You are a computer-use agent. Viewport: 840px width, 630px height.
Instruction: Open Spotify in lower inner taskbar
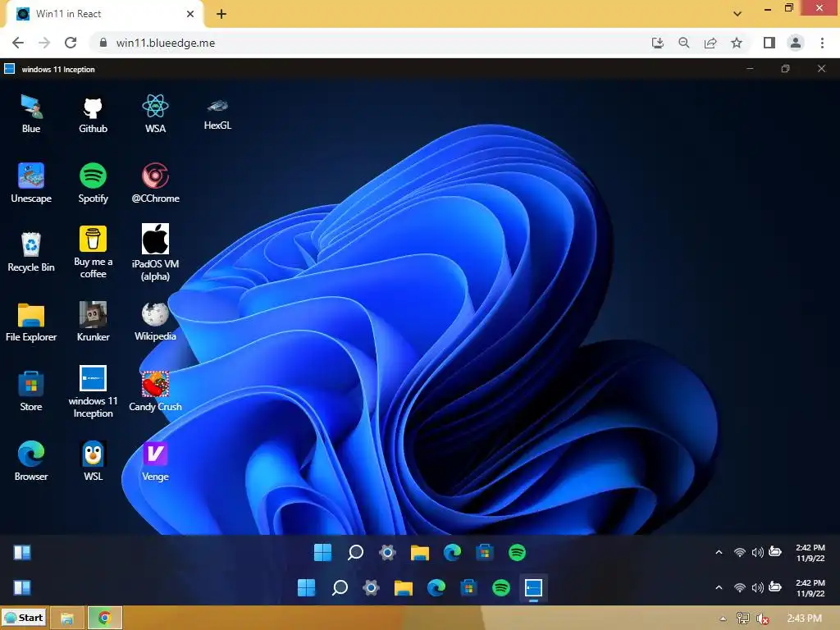click(x=501, y=587)
